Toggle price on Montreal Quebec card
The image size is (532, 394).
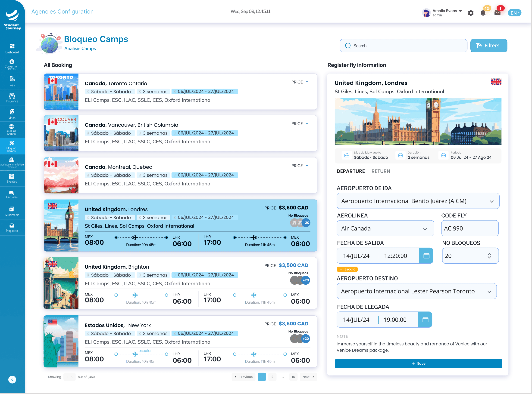pyautogui.click(x=307, y=165)
